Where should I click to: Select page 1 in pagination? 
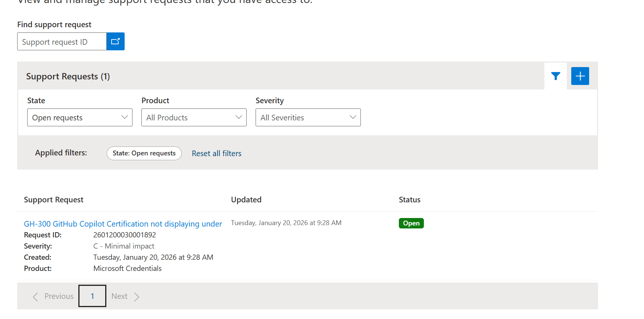[92, 296]
